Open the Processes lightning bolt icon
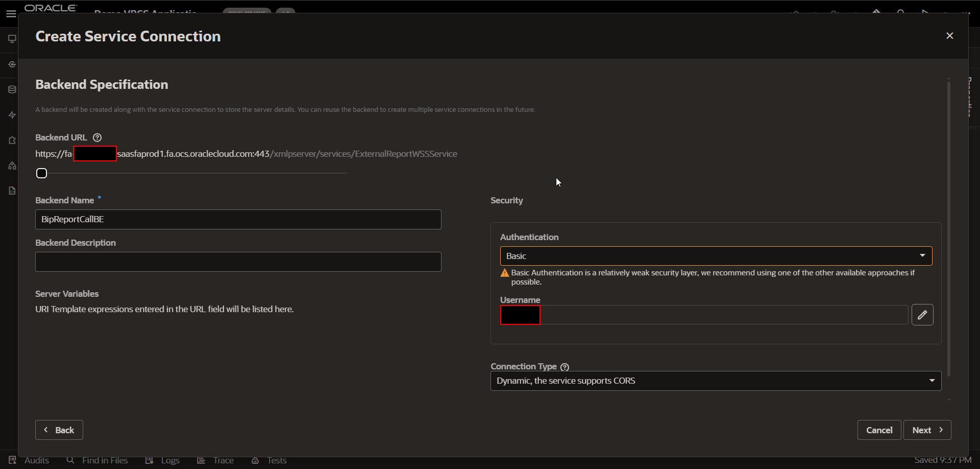The width and height of the screenshot is (980, 469). (x=12, y=115)
